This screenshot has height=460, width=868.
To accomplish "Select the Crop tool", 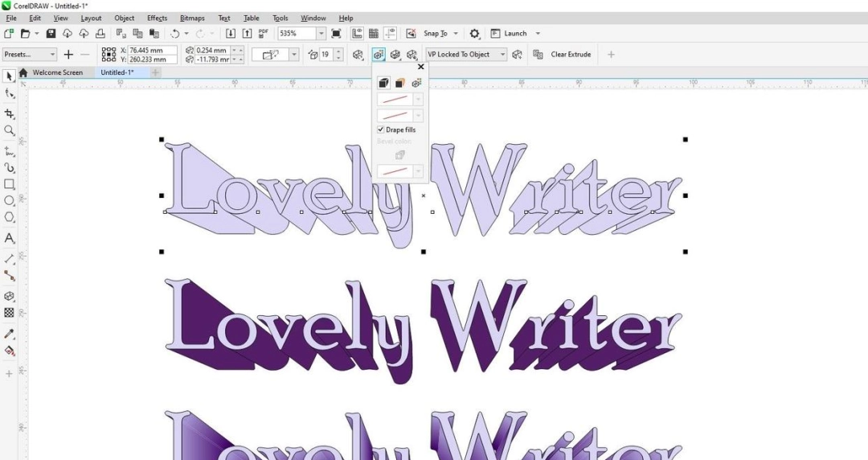I will [9, 113].
